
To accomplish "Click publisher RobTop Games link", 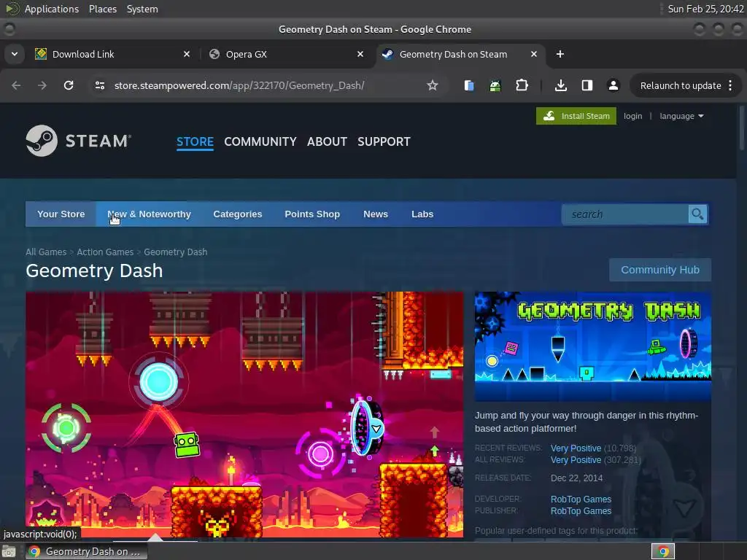I will pyautogui.click(x=581, y=511).
